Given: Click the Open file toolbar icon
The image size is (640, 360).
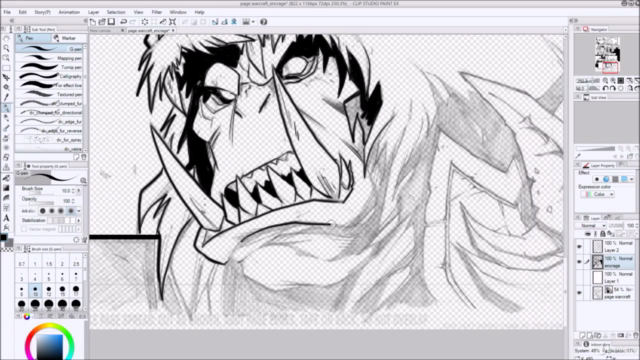Looking at the screenshot, I should [102, 22].
